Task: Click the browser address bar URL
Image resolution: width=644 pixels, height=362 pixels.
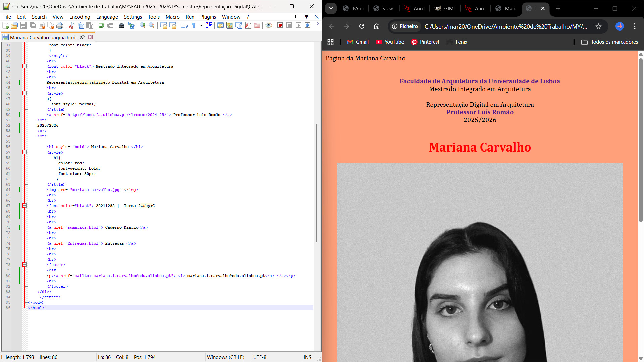Action: point(505,26)
